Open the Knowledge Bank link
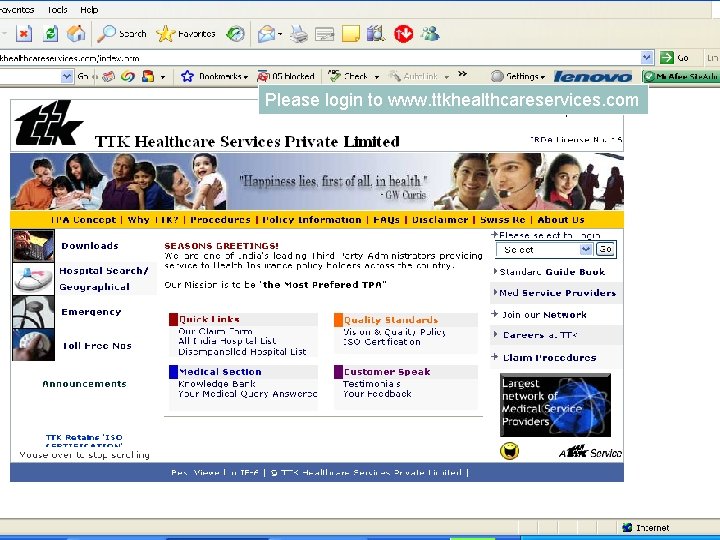The width and height of the screenshot is (720, 540). click(x=217, y=383)
